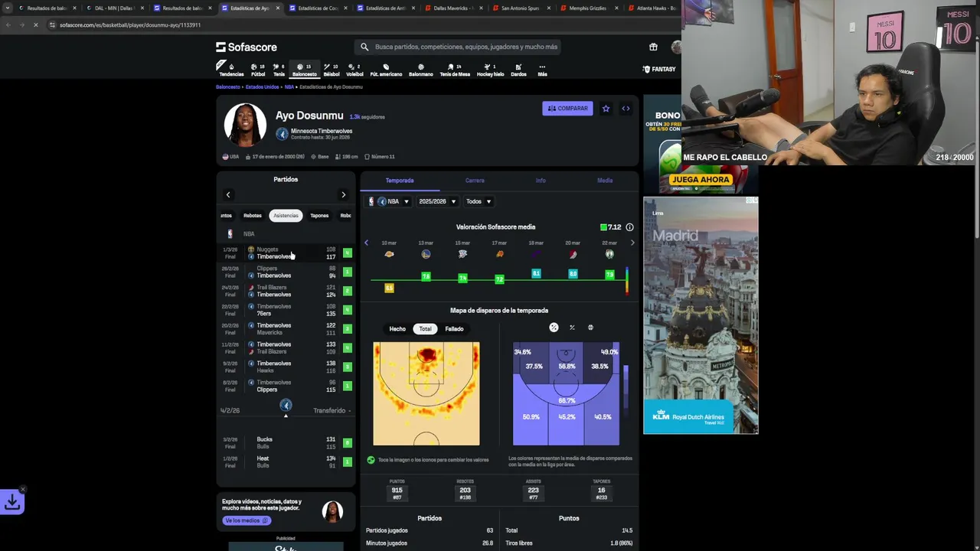Click the 50.9% zone on shot chart
This screenshot has height=551, width=980.
(x=531, y=417)
